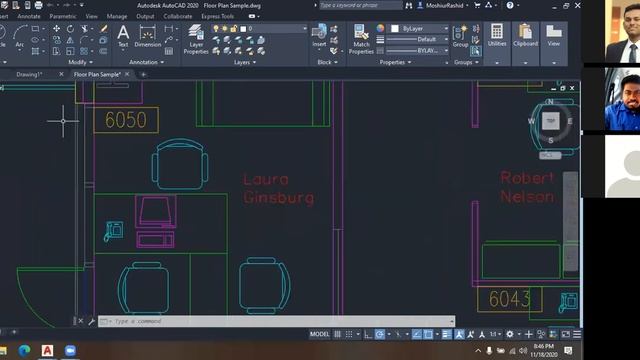Open the Parametric ribbon tab
640x360 pixels.
click(x=63, y=16)
